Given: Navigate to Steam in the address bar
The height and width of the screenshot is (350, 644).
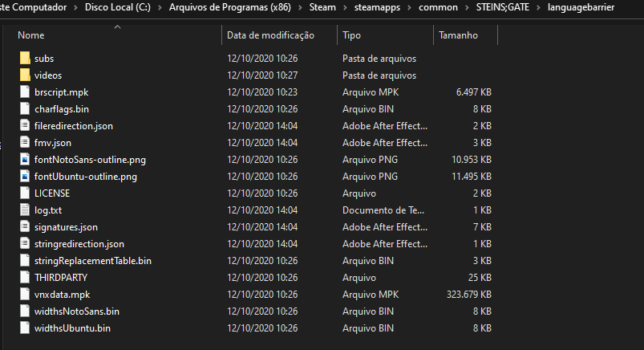Looking at the screenshot, I should coord(322,7).
